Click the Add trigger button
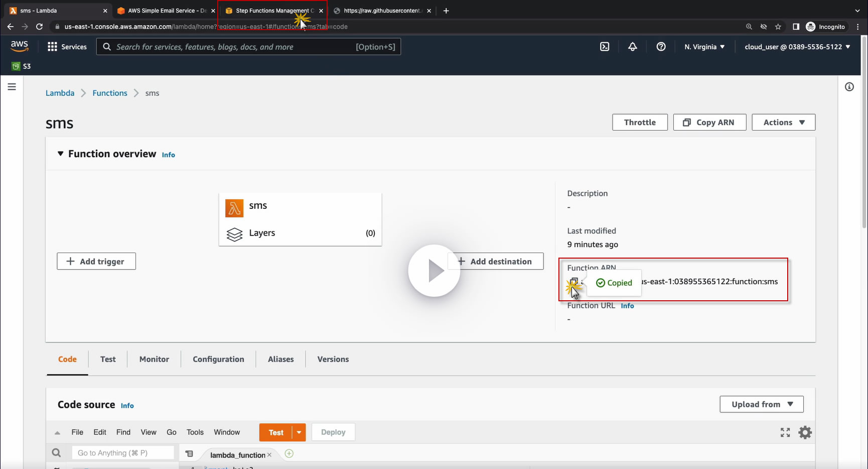The width and height of the screenshot is (868, 469). click(96, 261)
